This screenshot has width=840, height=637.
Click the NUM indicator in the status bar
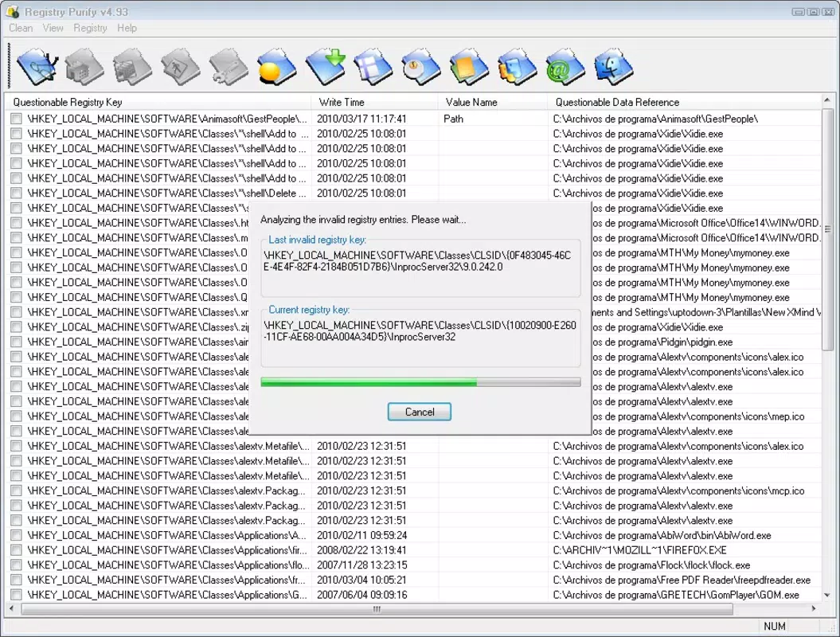tap(774, 626)
